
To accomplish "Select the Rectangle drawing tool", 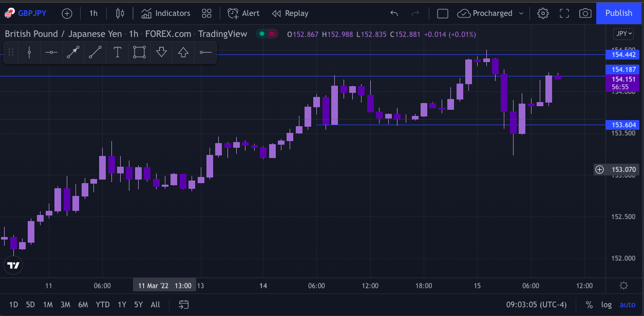I will (139, 52).
